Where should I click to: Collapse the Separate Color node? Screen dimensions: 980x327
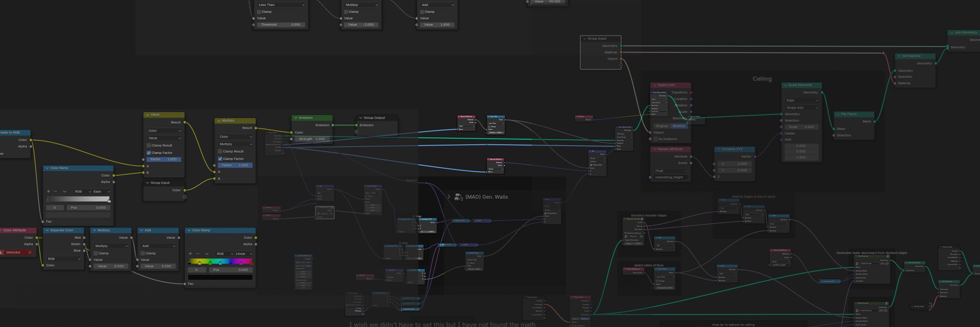coord(47,230)
